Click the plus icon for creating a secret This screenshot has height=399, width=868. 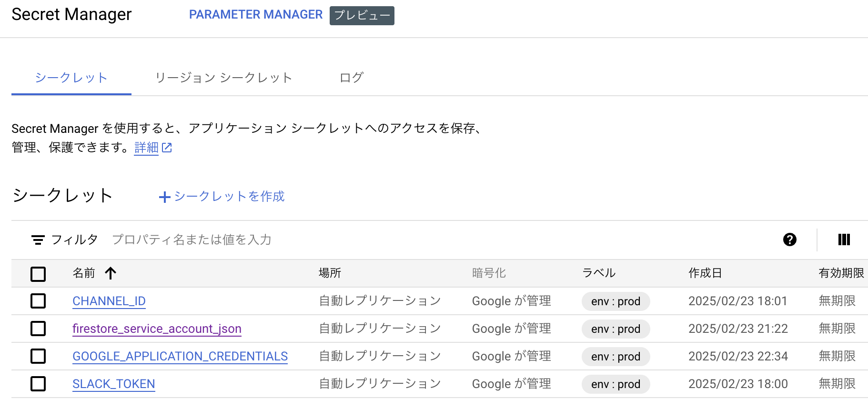164,197
